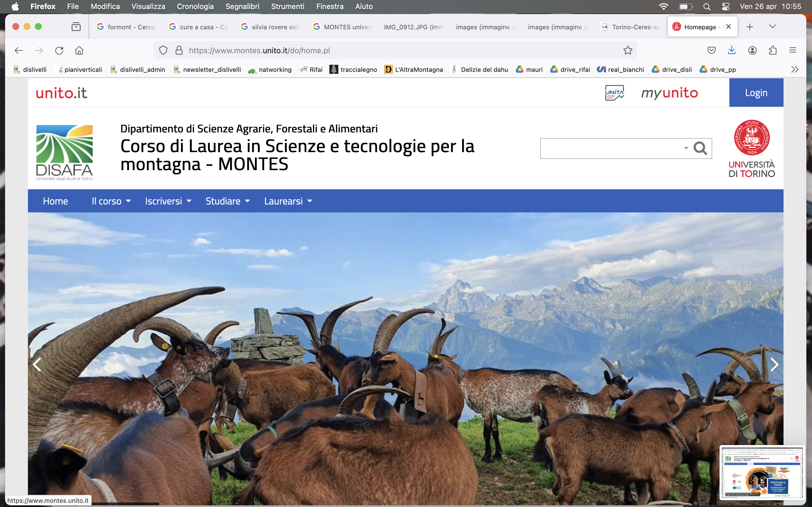Open the Extensions puzzle icon

coord(773,50)
